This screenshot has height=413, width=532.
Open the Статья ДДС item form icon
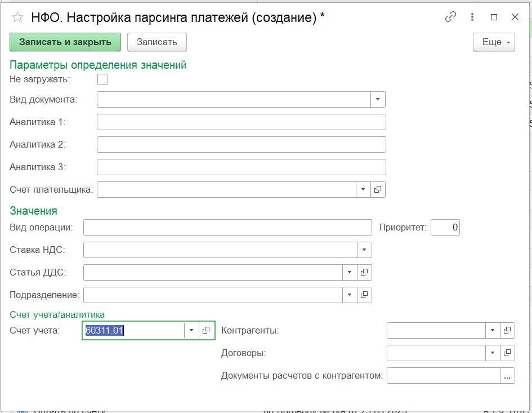point(364,272)
